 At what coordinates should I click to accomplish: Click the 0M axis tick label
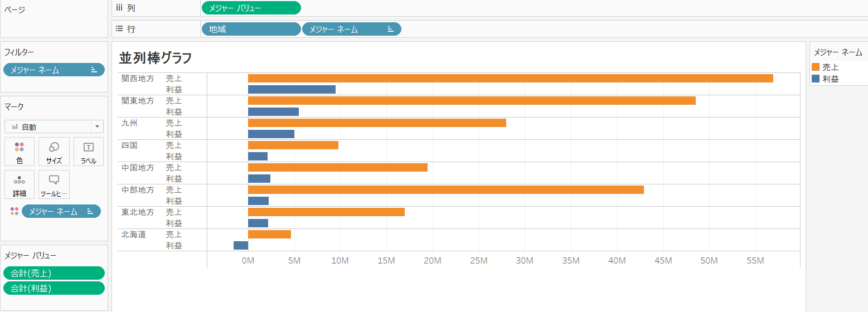click(x=248, y=260)
